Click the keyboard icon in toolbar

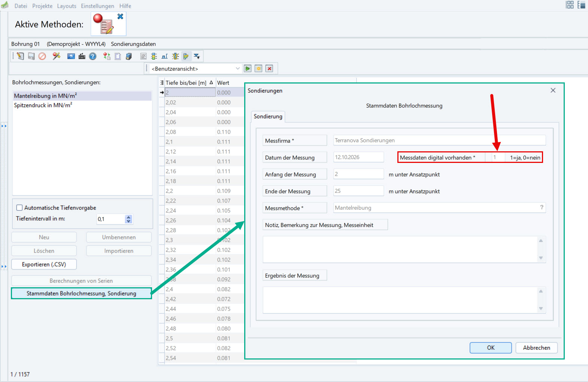pyautogui.click(x=82, y=56)
